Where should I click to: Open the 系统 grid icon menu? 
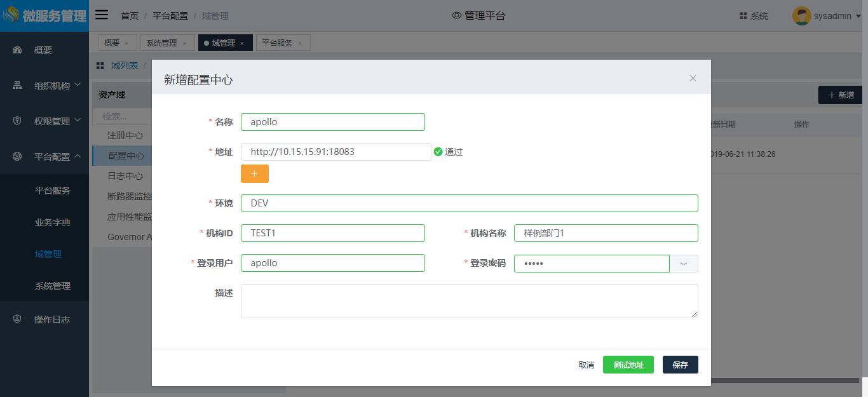tap(743, 16)
